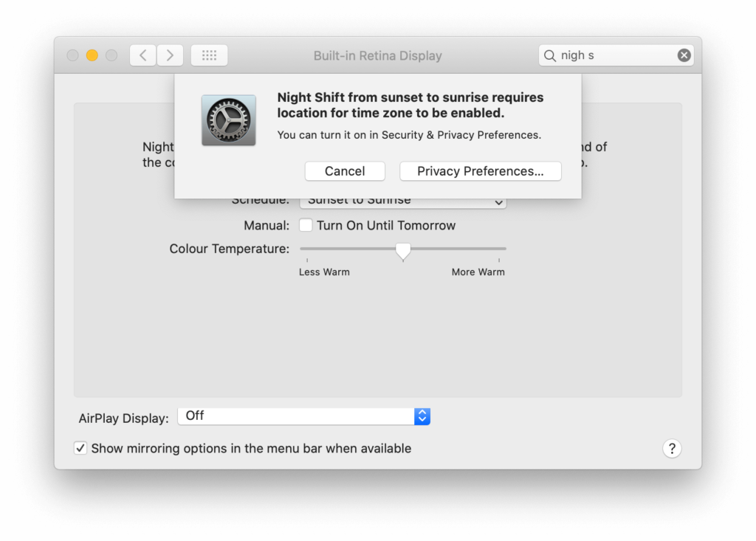The width and height of the screenshot is (756, 541).
Task: Clear the search text with X icon
Action: point(684,55)
